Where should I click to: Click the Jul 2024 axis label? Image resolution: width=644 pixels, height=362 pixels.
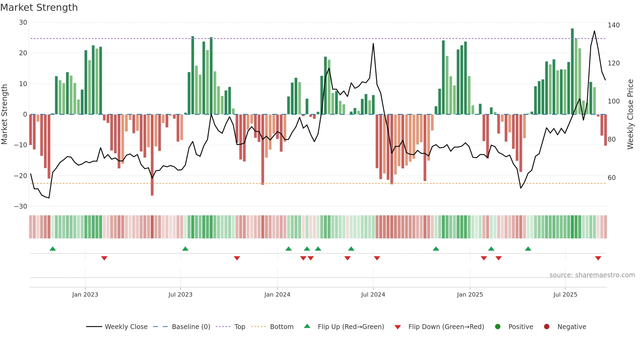click(x=373, y=295)
